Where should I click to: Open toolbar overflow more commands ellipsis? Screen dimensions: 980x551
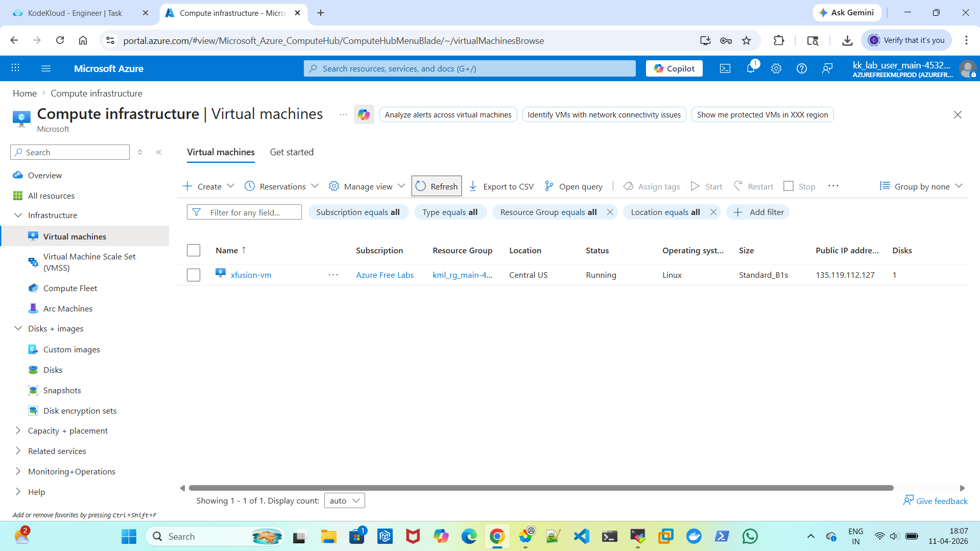(833, 186)
